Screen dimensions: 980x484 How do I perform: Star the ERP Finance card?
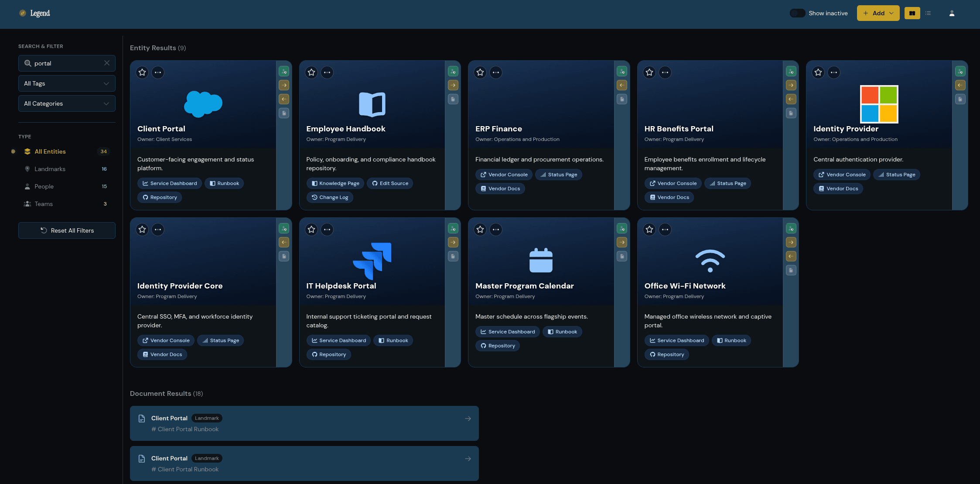click(480, 72)
